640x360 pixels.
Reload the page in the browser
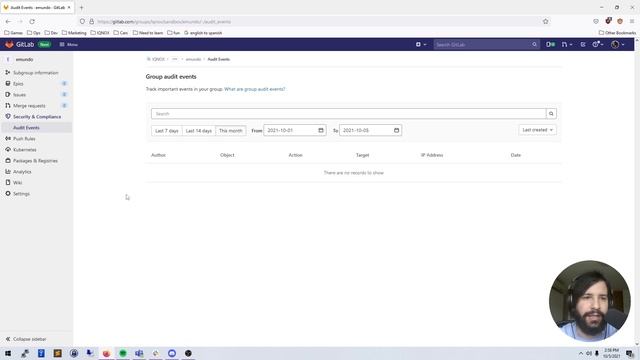point(32,21)
